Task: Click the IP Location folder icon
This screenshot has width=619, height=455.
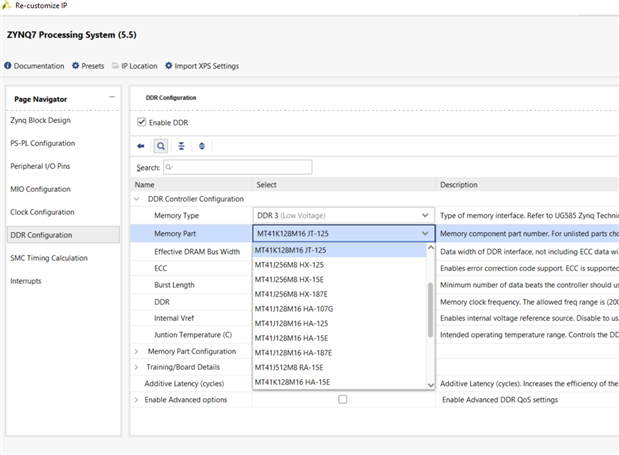Action: coord(115,66)
